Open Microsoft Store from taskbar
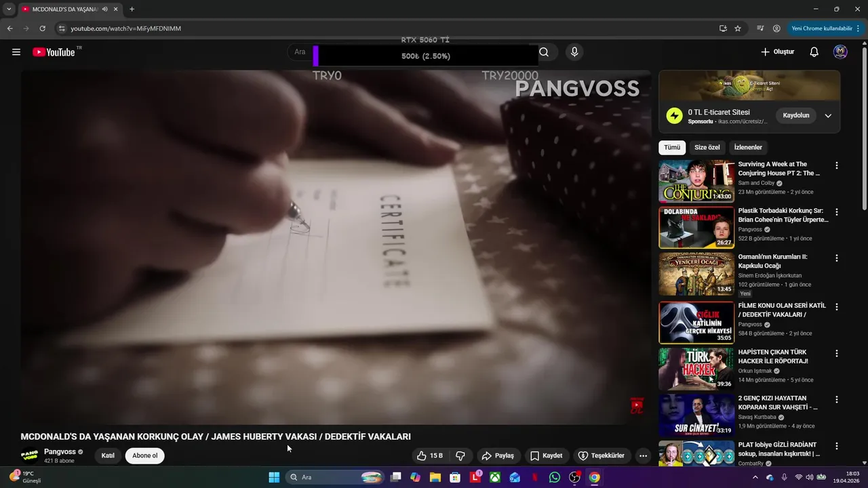 (x=455, y=477)
